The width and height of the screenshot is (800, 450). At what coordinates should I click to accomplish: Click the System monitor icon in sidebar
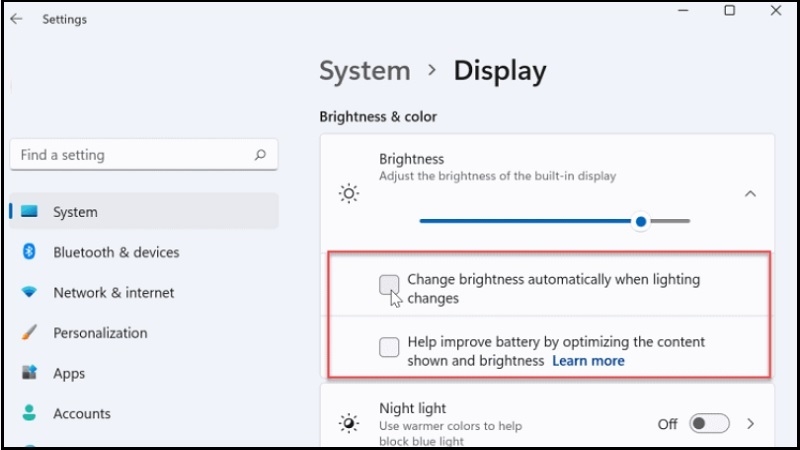30,212
